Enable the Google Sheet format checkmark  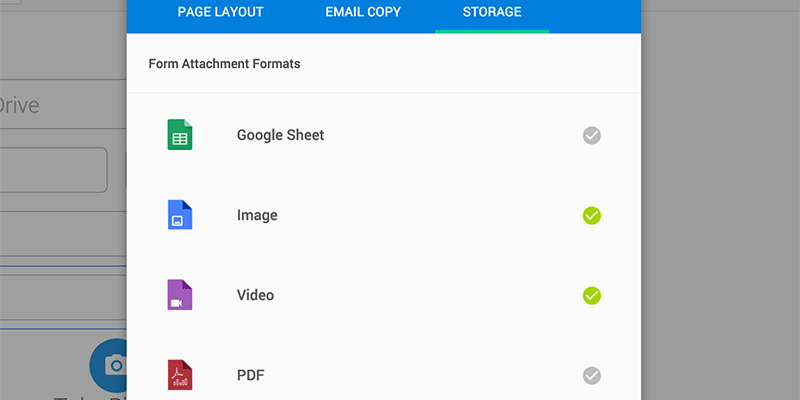(592, 136)
